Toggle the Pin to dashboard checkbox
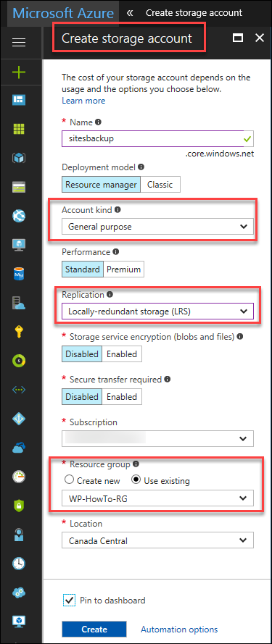The width and height of the screenshot is (272, 644). coord(69,600)
